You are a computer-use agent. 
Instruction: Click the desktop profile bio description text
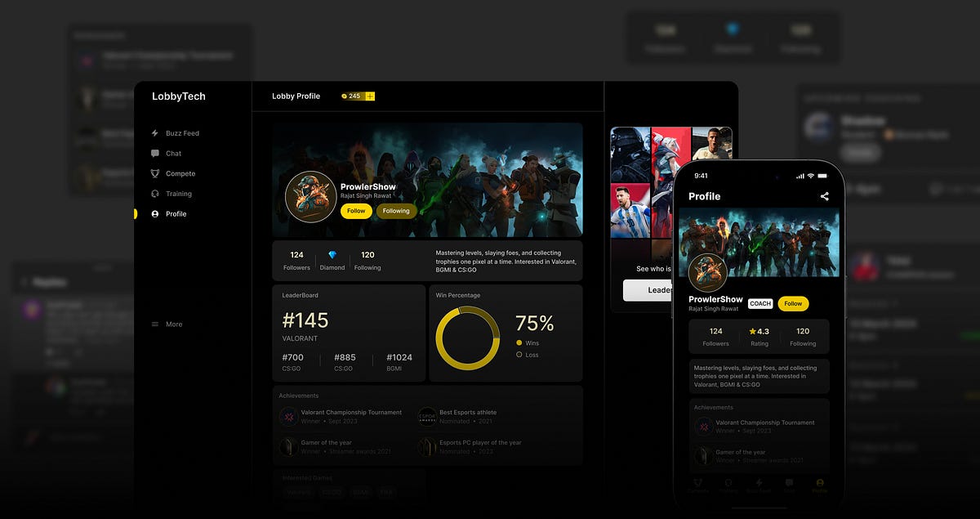[506, 261]
